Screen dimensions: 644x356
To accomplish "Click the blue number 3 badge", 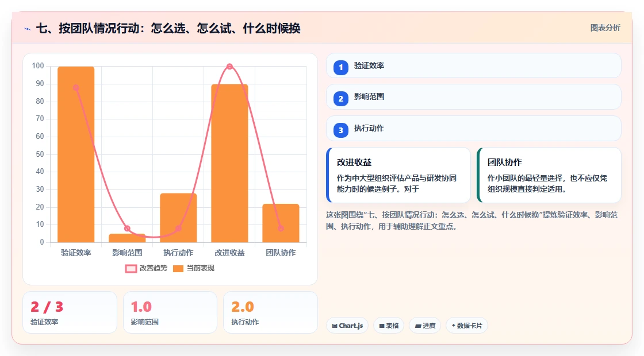I will 340,130.
